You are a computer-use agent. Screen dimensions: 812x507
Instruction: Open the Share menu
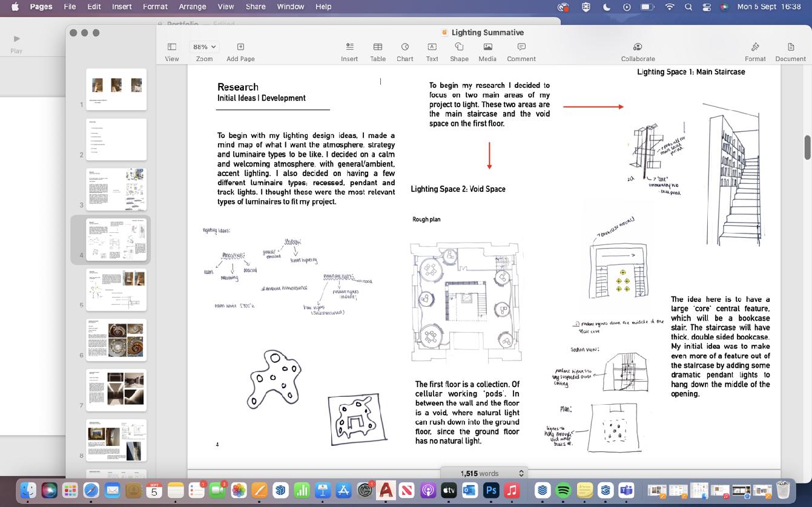[x=256, y=7]
